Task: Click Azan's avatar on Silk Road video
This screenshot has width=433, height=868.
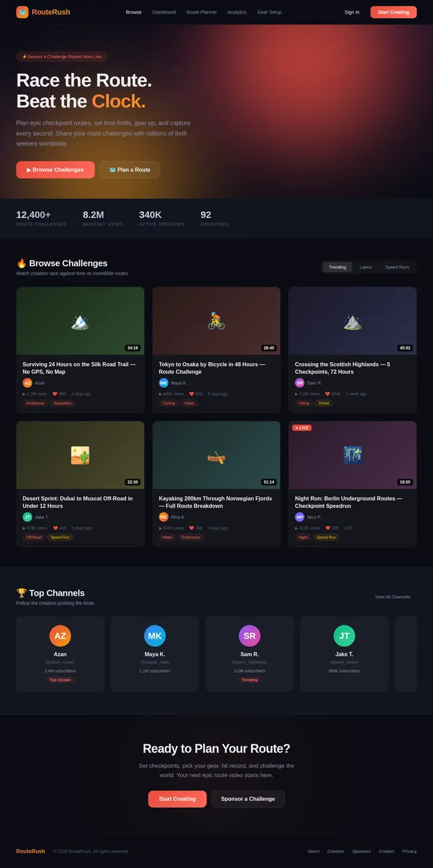Action: (28, 383)
